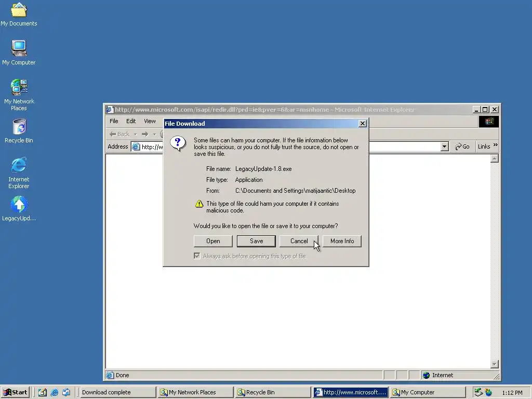Viewport: 532px width, 399px height.
Task: Click the question mark icon in File Download dialog
Action: (178, 143)
